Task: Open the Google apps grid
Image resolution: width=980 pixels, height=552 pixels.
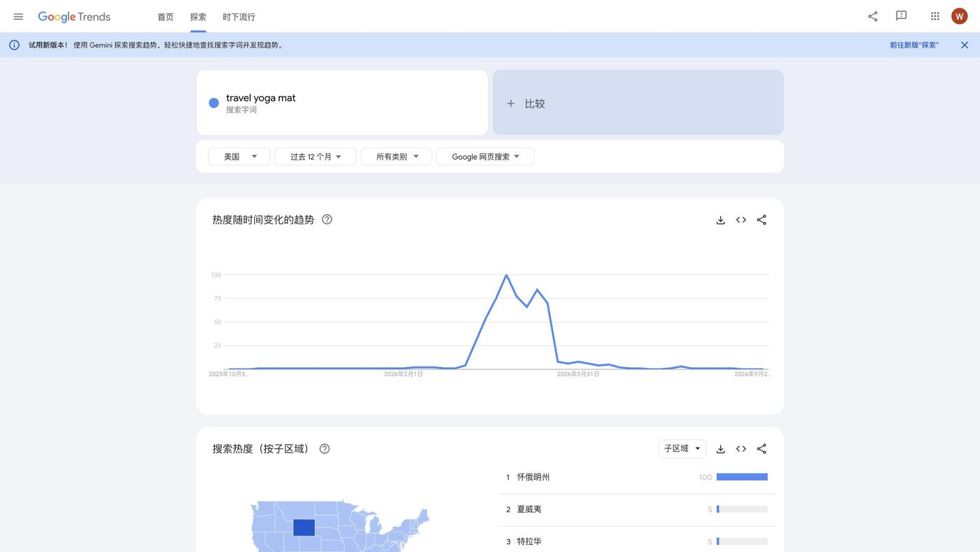Action: point(935,16)
